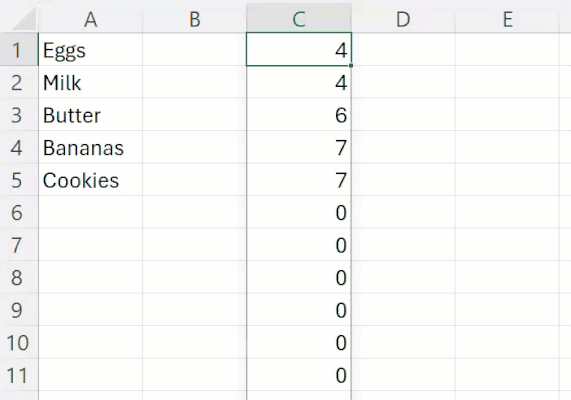Click the Select All corner triangle

click(22, 18)
